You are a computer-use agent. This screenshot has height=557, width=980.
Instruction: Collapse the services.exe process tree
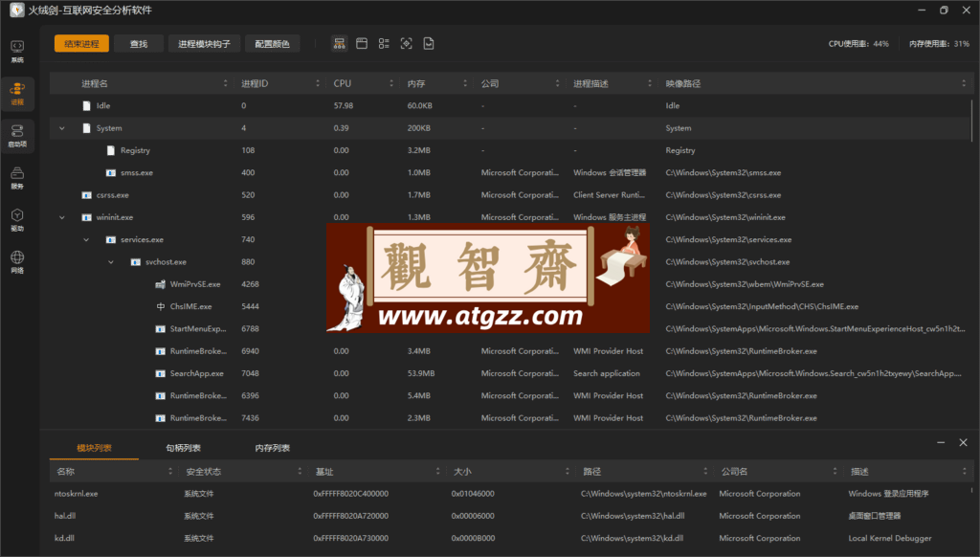86,239
